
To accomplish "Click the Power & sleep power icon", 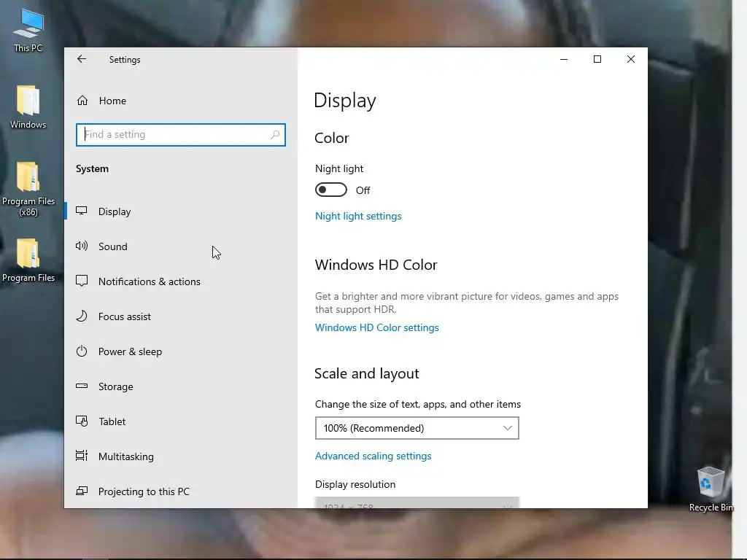I will [x=82, y=351].
